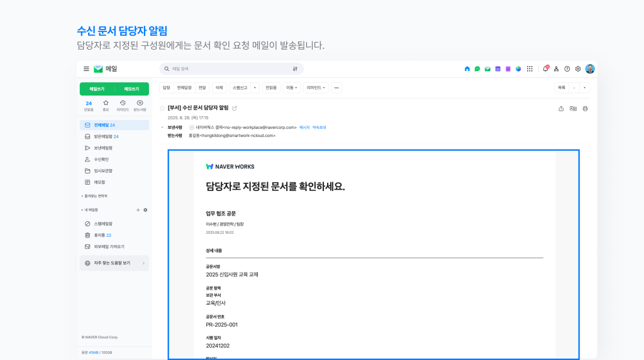Collapse sender details arrow by 보낸사람

(162, 128)
